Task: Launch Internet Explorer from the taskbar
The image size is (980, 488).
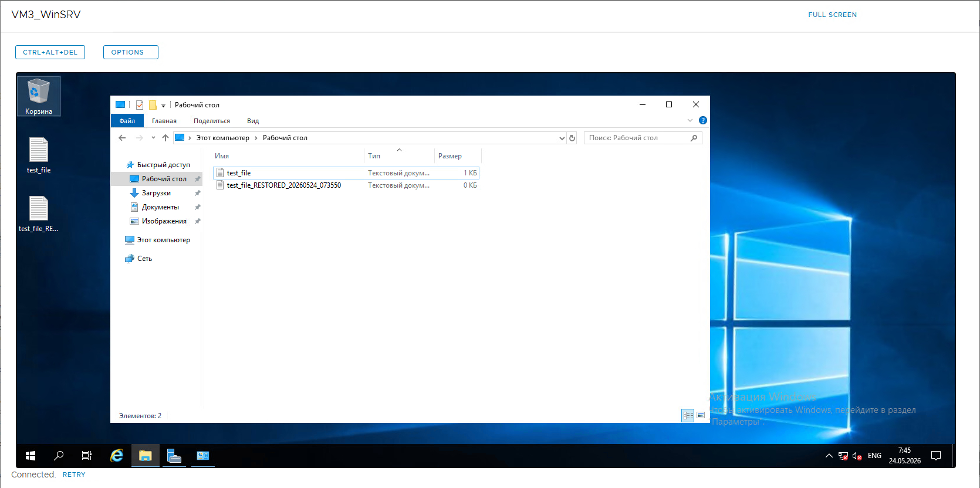Action: (x=117, y=456)
